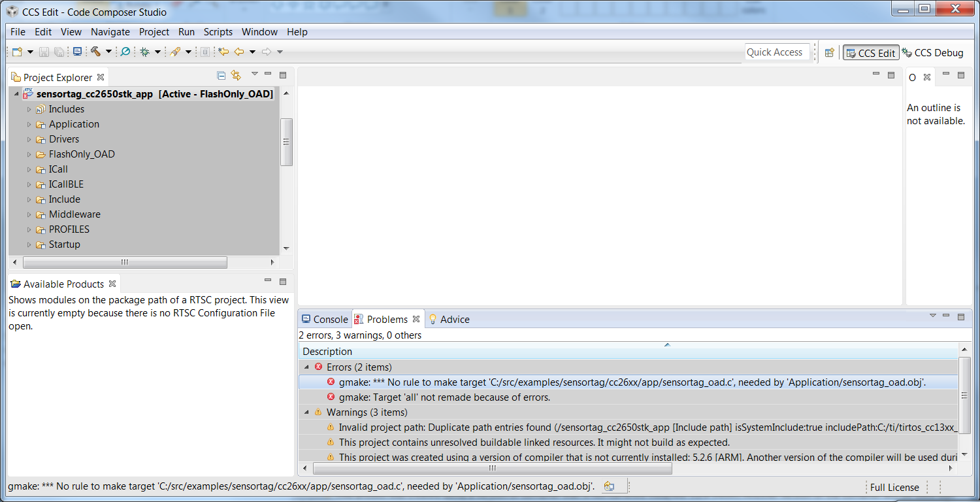Click the Debug bug icon
This screenshot has width=980, height=502.
click(x=145, y=52)
